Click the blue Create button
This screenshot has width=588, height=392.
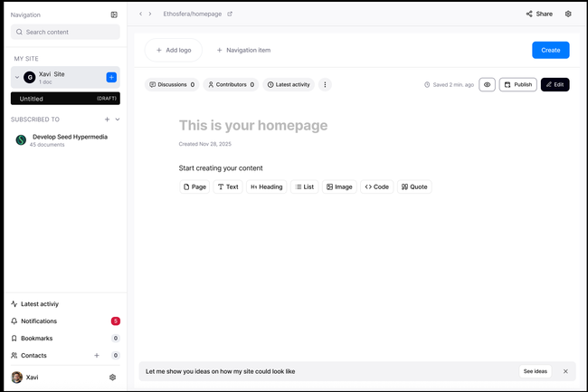click(550, 50)
